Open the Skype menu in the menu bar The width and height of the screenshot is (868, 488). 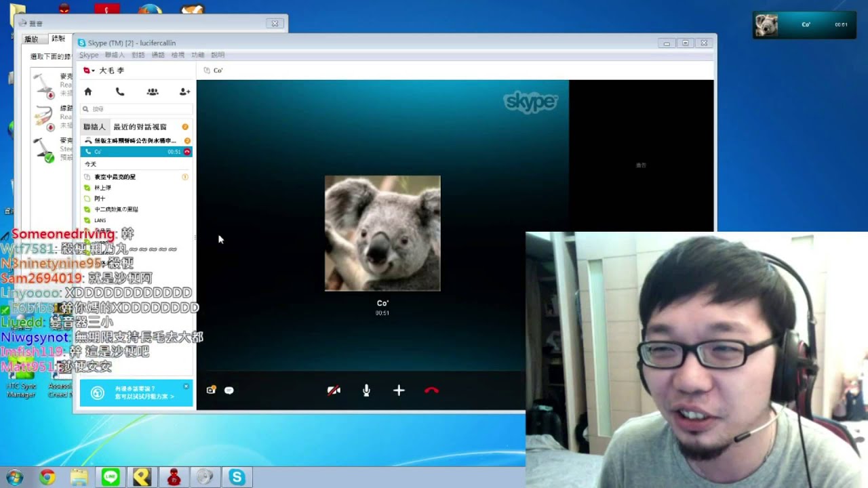pyautogui.click(x=89, y=55)
